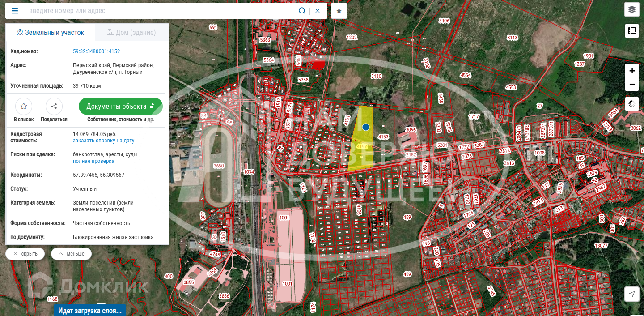Switch to Земельный участок tab
The width and height of the screenshot is (644, 316).
click(50, 33)
